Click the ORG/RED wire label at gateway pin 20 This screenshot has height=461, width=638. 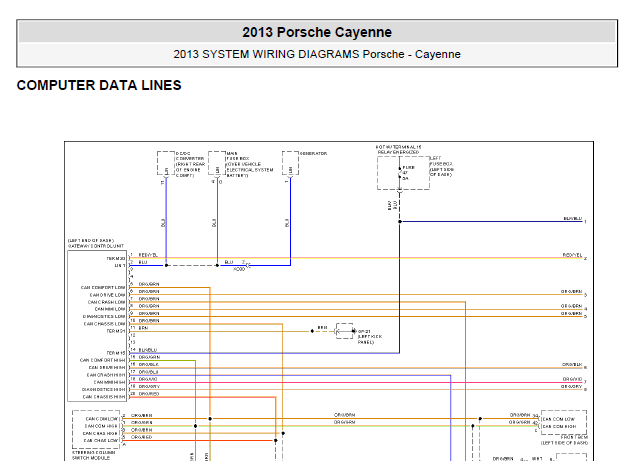(149, 394)
